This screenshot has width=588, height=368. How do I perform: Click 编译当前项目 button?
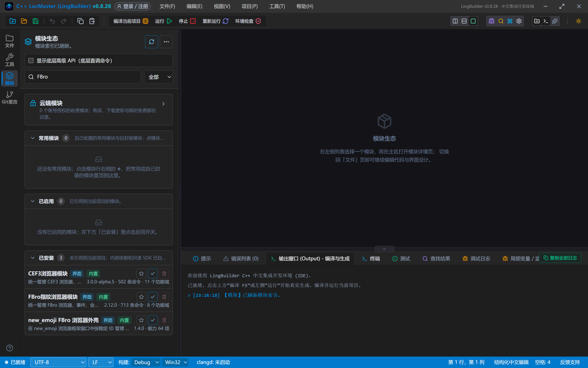[x=131, y=21]
